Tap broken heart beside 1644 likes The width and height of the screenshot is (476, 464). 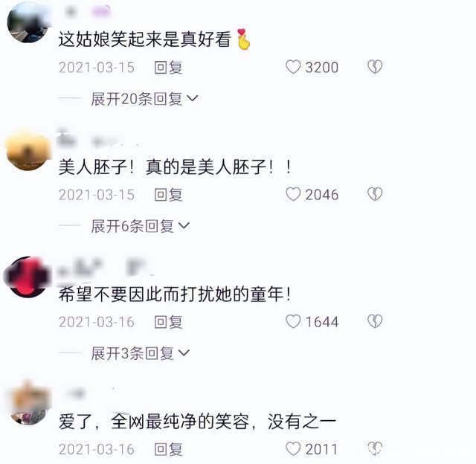click(375, 321)
